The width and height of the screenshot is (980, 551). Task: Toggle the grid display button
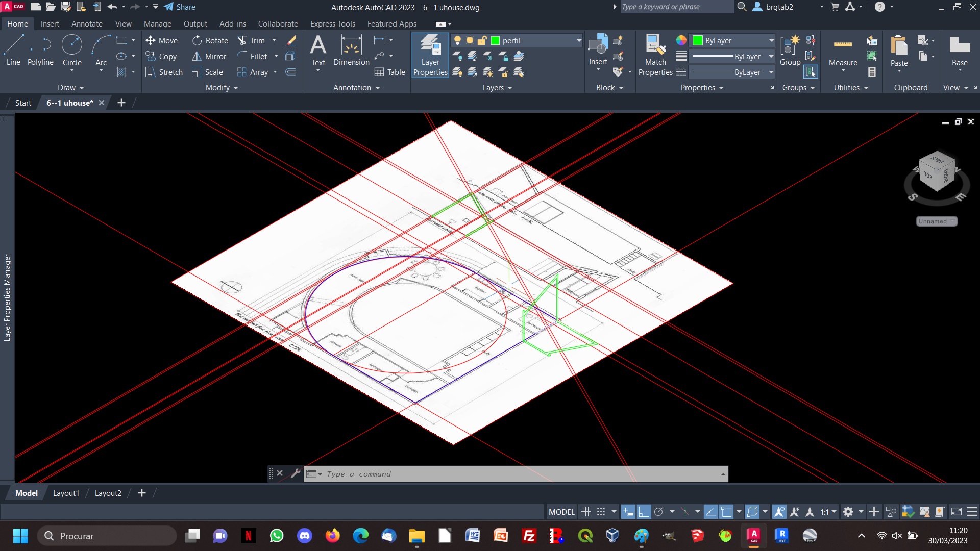click(584, 513)
